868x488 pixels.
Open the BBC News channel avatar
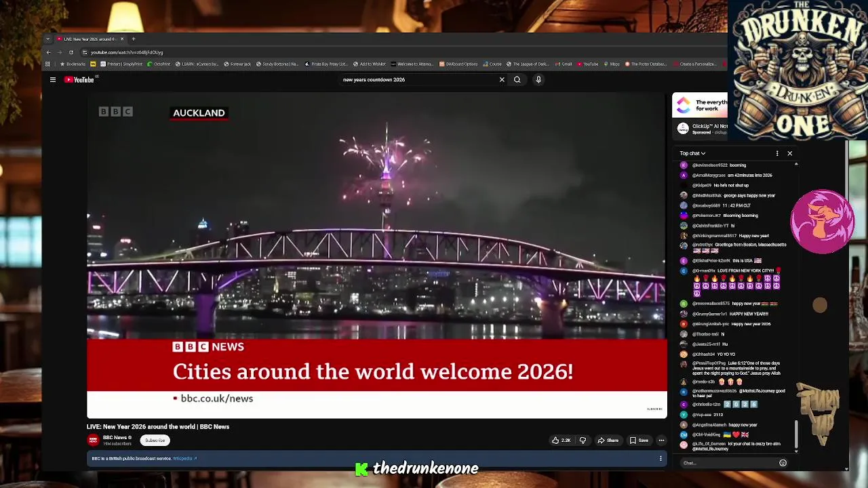pos(93,441)
